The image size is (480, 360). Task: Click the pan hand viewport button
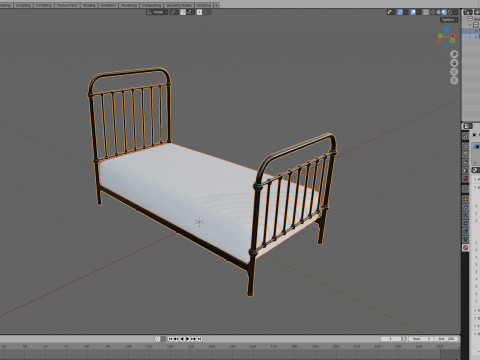454,63
